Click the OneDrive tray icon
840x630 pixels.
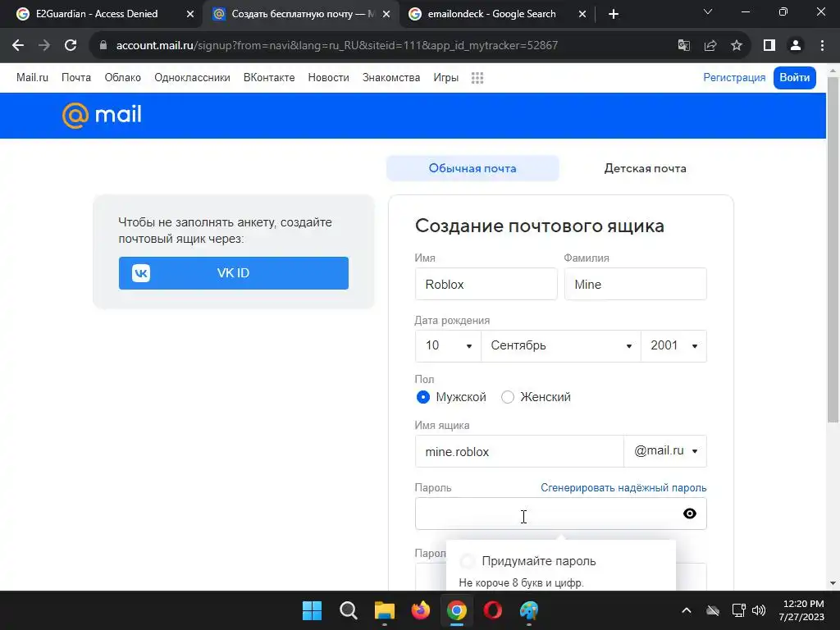tap(713, 610)
